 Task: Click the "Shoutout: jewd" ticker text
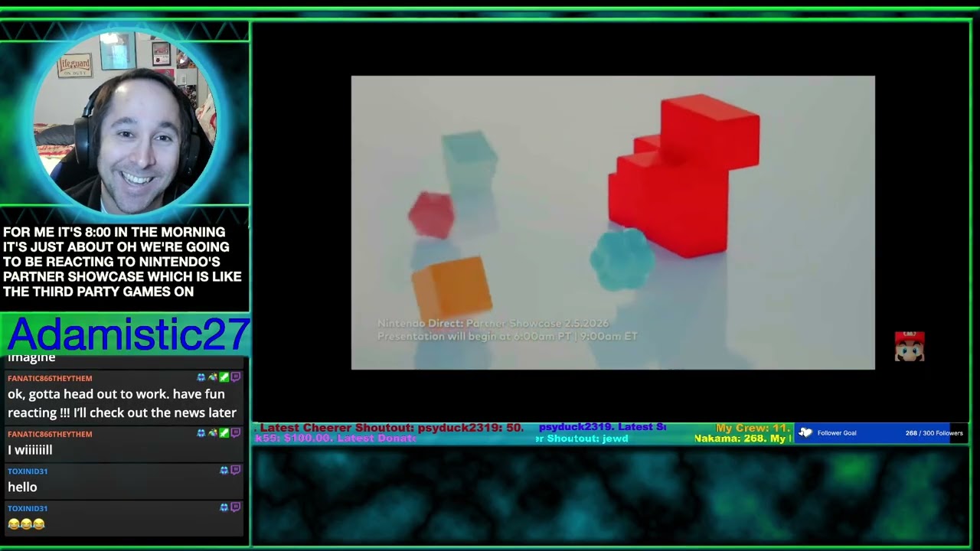tap(586, 439)
